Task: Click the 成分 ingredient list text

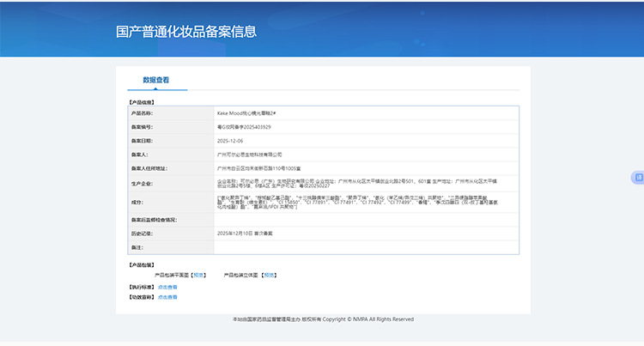Action: [x=357, y=203]
